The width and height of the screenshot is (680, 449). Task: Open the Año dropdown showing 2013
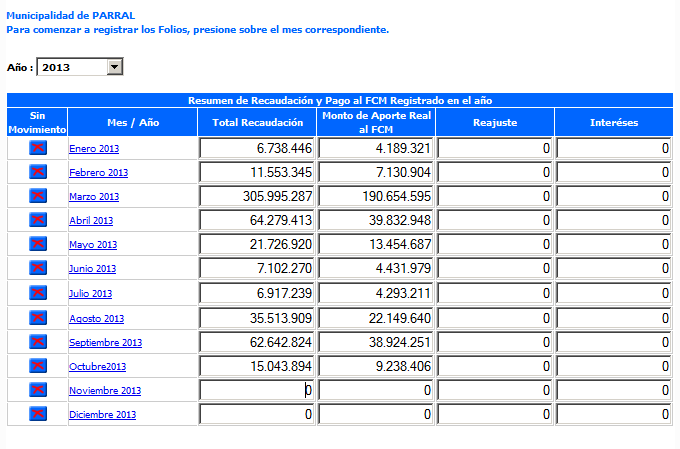[80, 67]
